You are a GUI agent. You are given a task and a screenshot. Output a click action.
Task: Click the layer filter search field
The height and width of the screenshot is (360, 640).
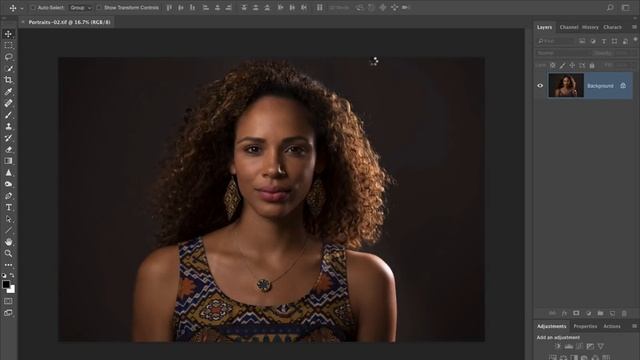(556, 41)
